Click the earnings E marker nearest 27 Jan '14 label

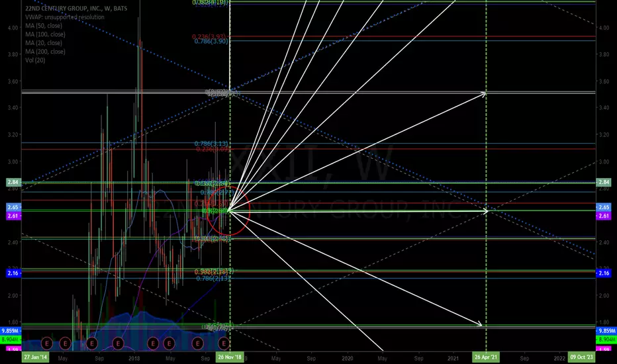(x=47, y=343)
